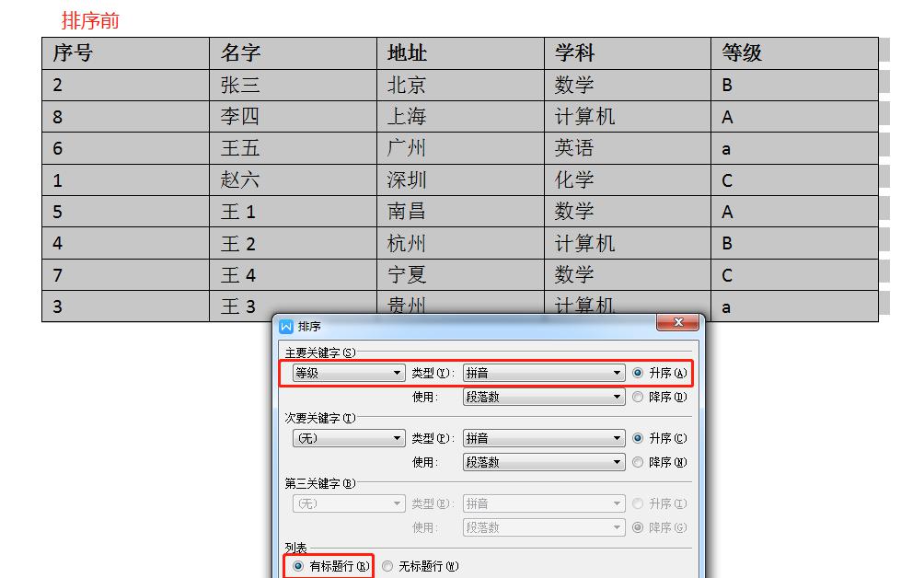The width and height of the screenshot is (924, 578).
Task: Click the 化学 subject cell
Action: (628, 180)
